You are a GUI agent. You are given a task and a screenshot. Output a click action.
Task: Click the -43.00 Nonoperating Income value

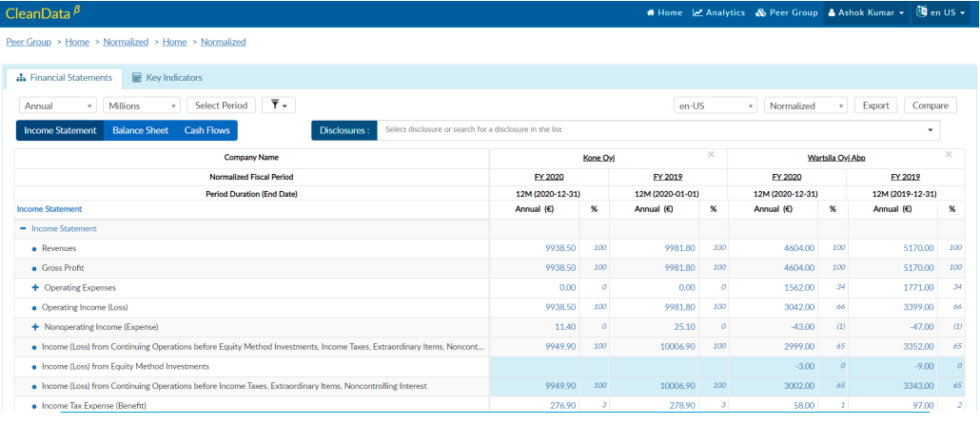pos(804,327)
